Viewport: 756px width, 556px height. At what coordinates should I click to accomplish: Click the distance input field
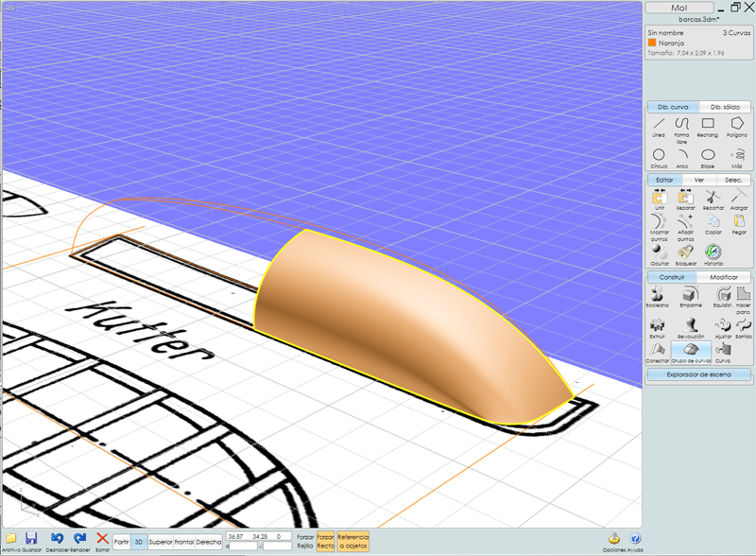(243, 546)
